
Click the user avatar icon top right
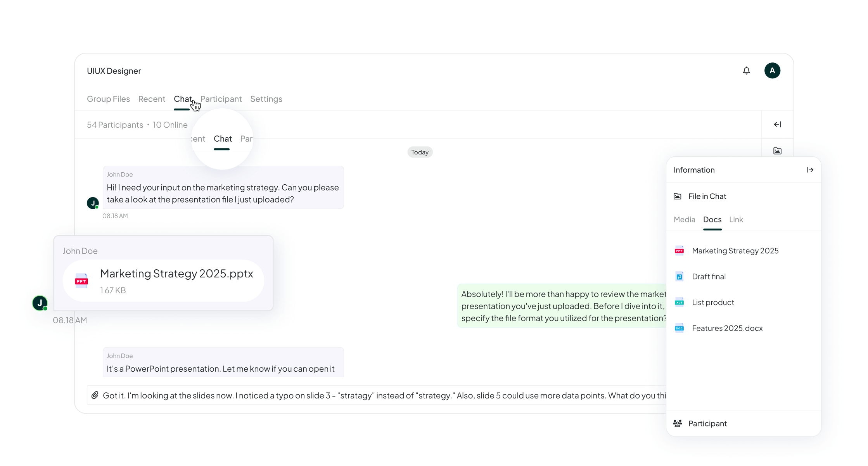pos(774,71)
